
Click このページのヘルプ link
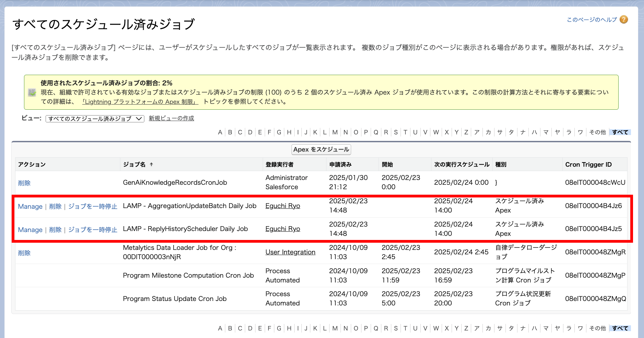coord(592,20)
